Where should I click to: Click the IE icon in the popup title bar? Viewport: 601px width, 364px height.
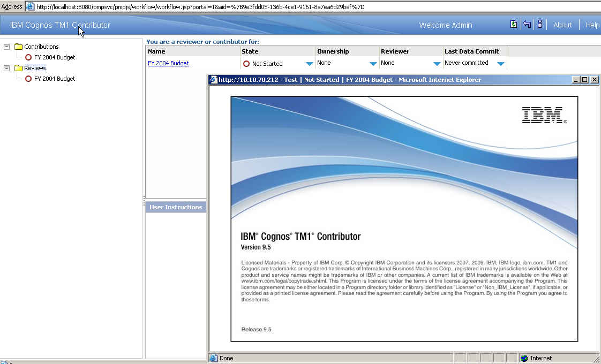(213, 80)
